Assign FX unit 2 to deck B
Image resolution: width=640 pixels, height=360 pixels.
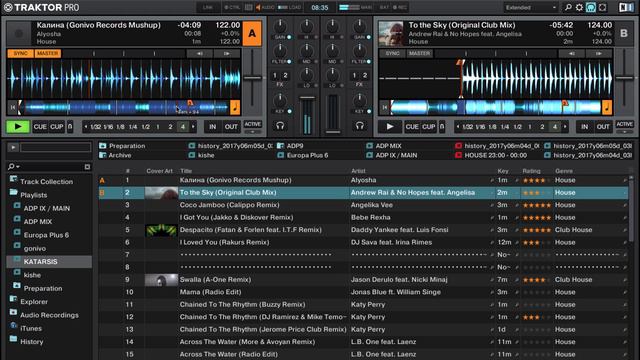point(365,76)
